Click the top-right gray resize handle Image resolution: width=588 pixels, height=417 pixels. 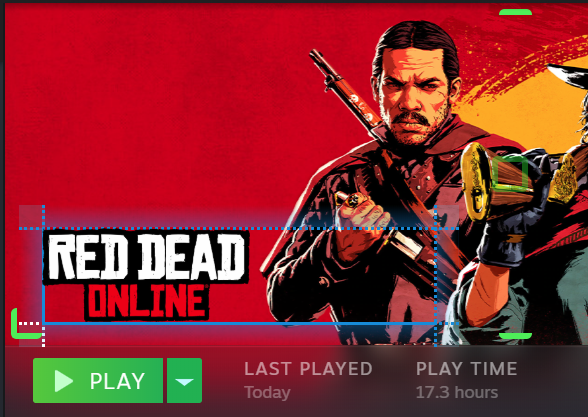pyautogui.click(x=447, y=217)
